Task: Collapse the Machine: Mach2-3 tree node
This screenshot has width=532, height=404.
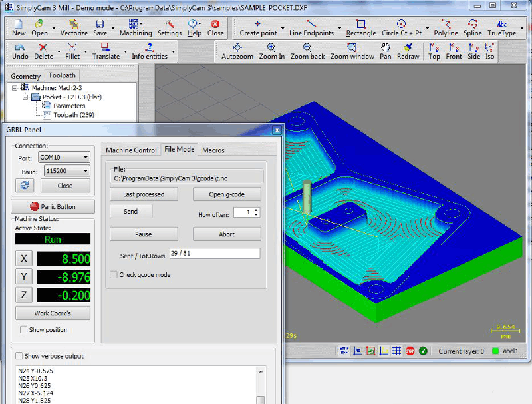Action: [x=14, y=88]
